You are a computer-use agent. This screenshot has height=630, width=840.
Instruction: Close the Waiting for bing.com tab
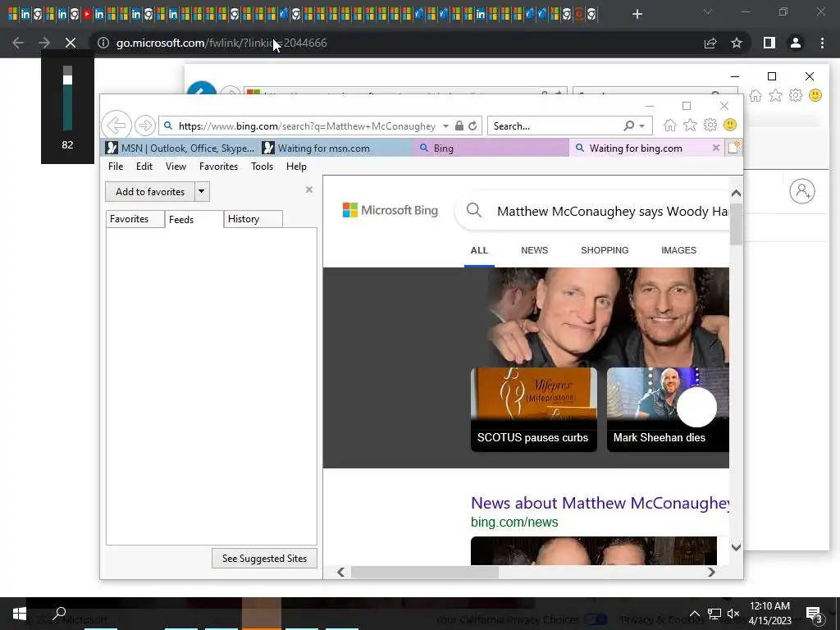point(715,148)
